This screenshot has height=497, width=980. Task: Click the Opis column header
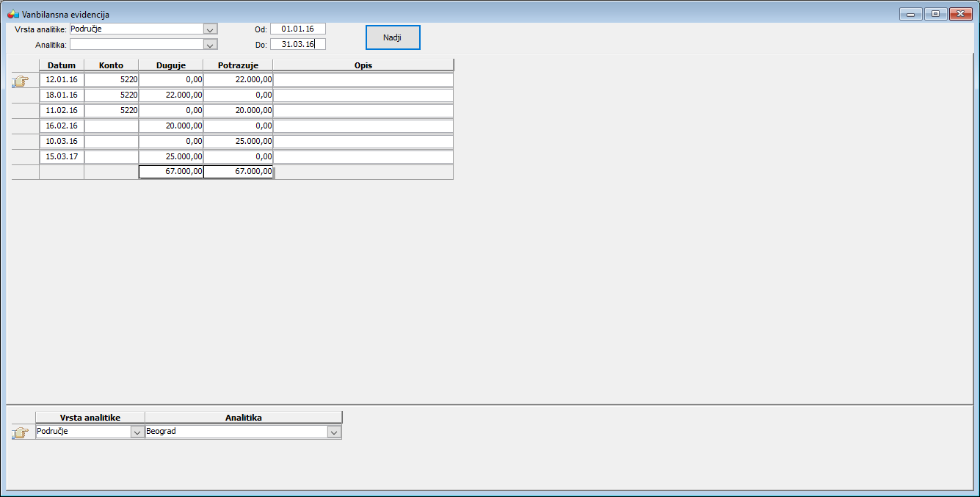pos(363,65)
